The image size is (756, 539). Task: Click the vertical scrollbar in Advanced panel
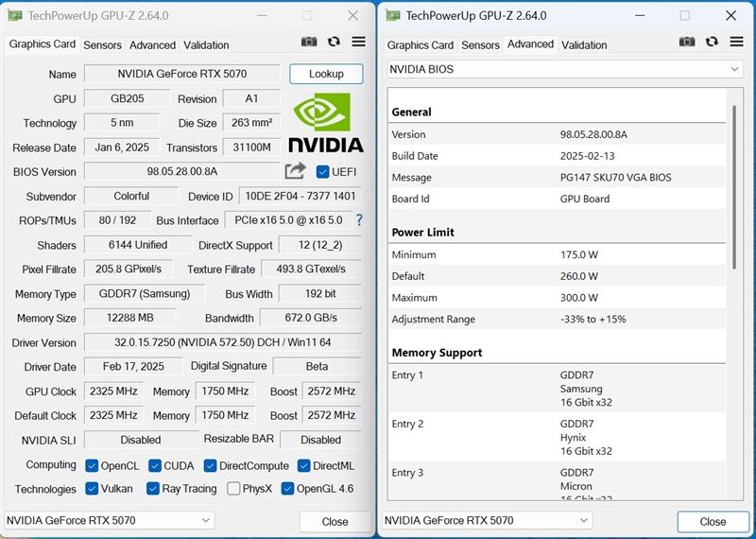[734, 189]
